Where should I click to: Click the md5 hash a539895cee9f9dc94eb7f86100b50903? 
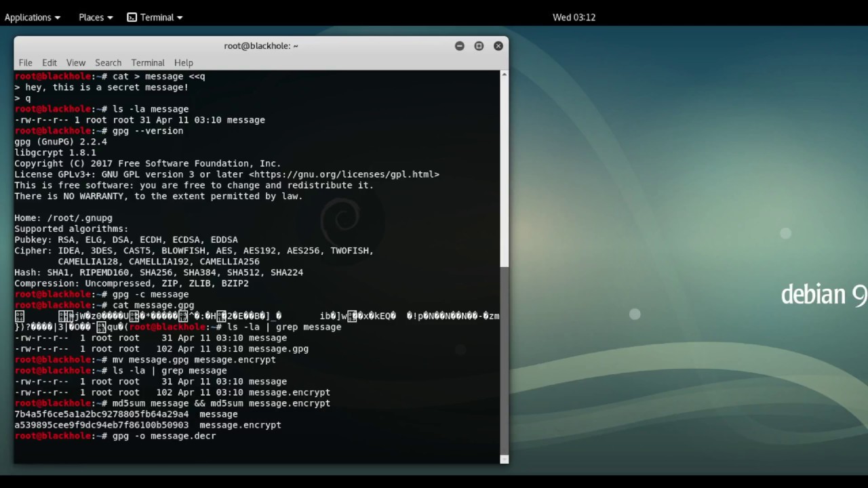tap(102, 425)
